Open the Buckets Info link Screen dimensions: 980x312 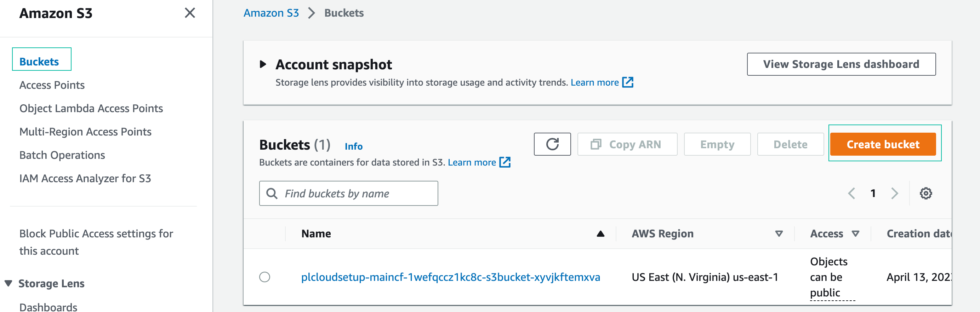click(x=353, y=146)
